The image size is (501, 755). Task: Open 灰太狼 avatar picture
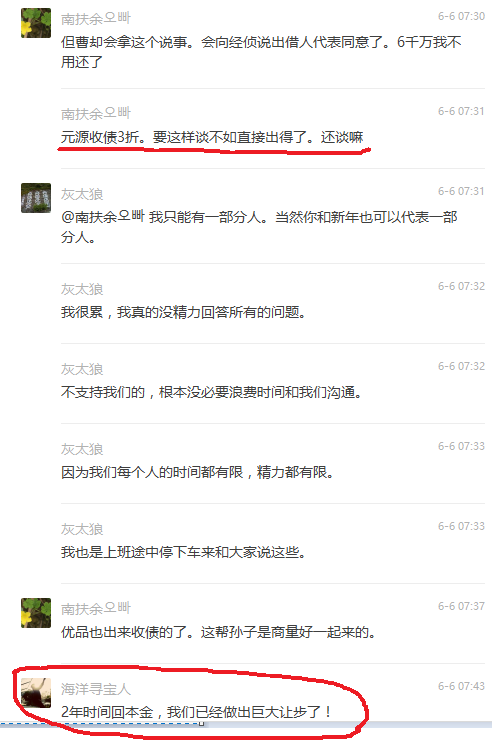pyautogui.click(x=36, y=198)
